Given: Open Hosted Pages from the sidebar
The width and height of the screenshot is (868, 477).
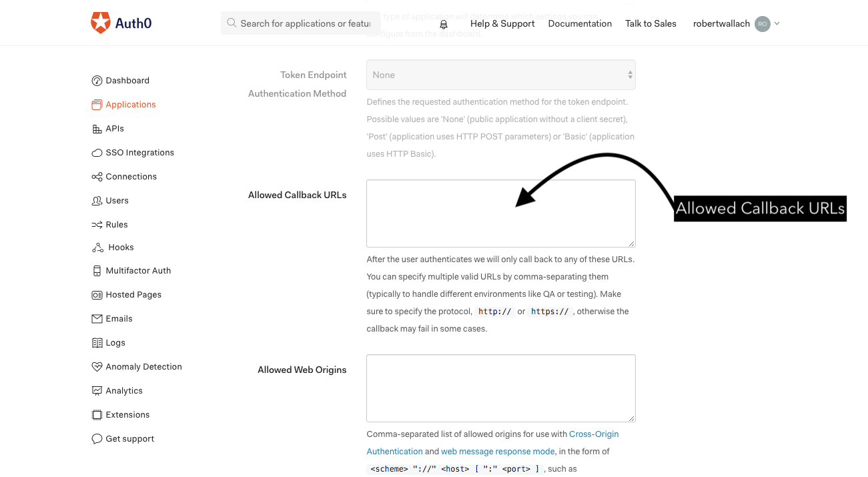Looking at the screenshot, I should coord(133,295).
